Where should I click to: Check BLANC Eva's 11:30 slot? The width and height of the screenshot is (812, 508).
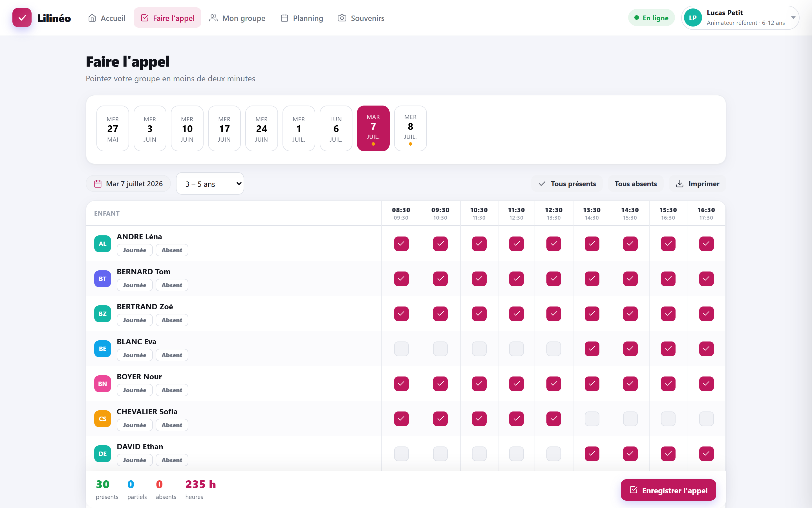click(x=517, y=349)
